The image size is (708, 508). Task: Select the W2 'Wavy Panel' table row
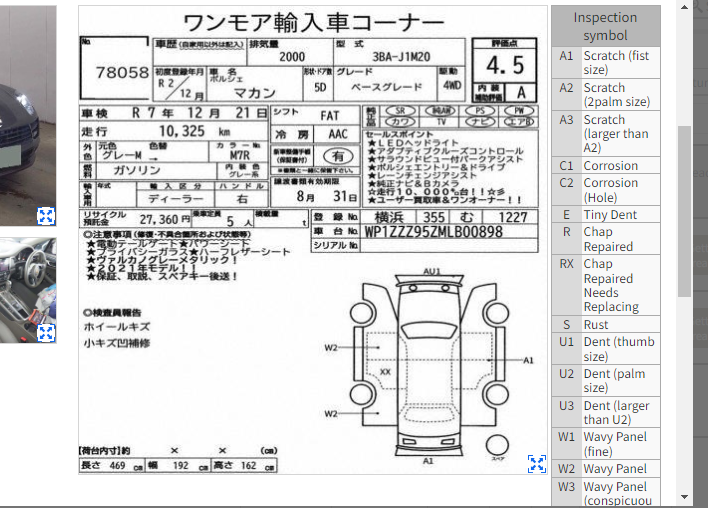(x=606, y=469)
